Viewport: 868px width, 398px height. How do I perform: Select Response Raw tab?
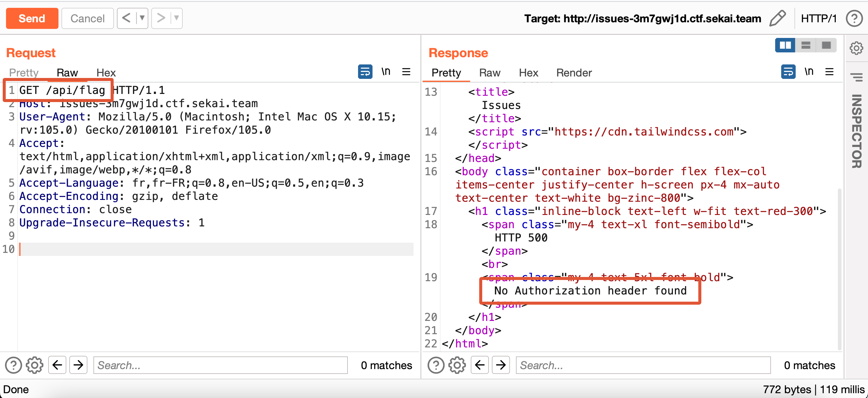pyautogui.click(x=489, y=73)
